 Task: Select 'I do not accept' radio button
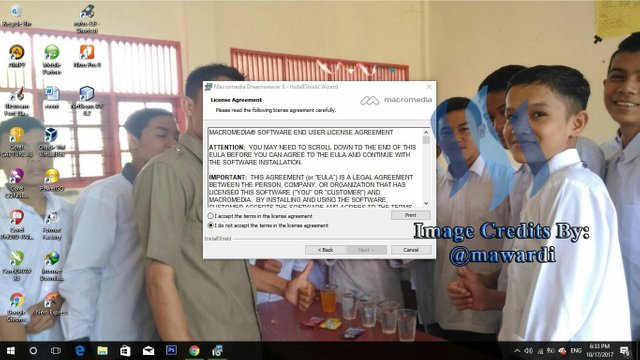click(x=211, y=225)
